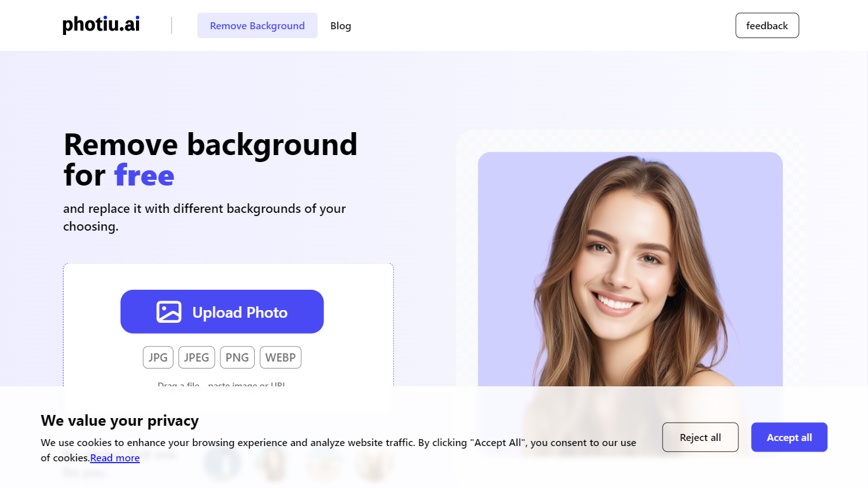Select the WEBP format tag
The image size is (868, 488).
point(280,358)
